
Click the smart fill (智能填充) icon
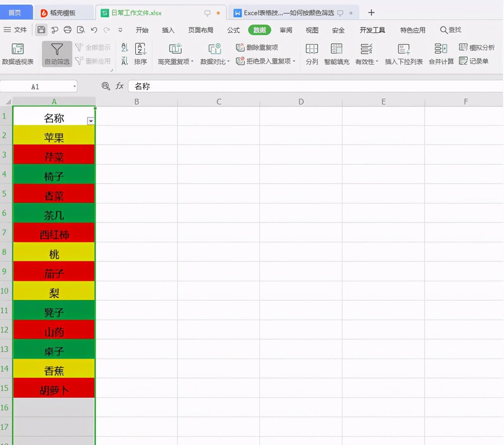(x=337, y=49)
